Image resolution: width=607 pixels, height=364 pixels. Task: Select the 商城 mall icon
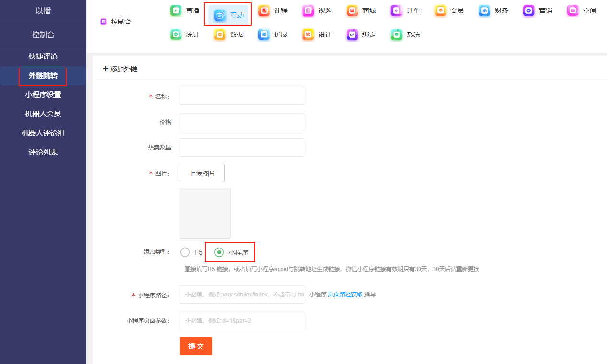click(352, 11)
